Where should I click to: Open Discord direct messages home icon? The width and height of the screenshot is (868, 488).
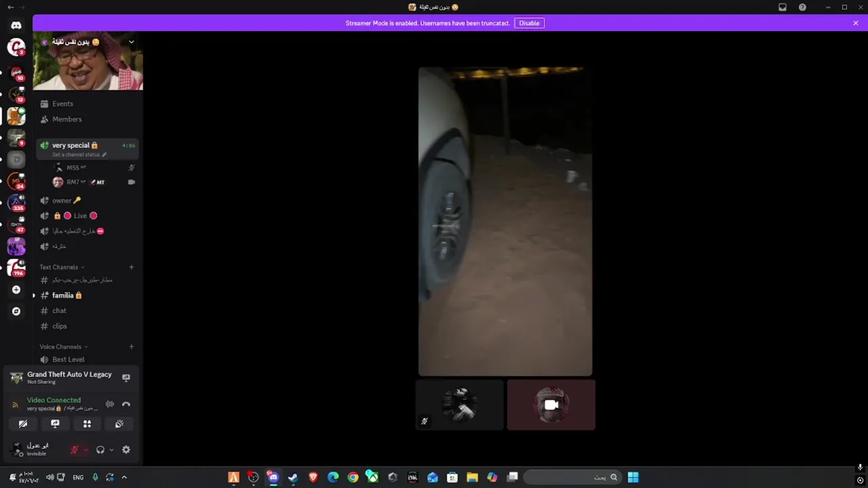[16, 25]
